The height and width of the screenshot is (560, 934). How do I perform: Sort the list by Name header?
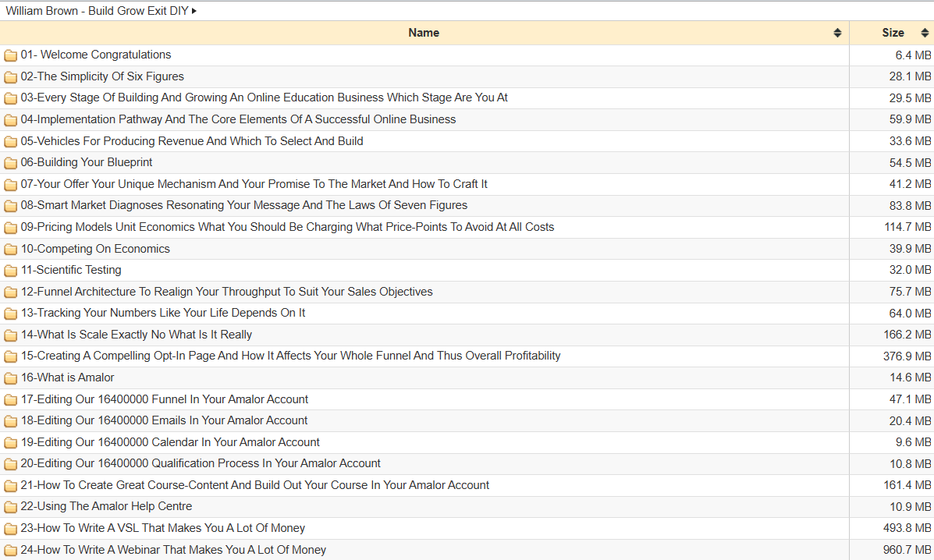click(x=424, y=33)
